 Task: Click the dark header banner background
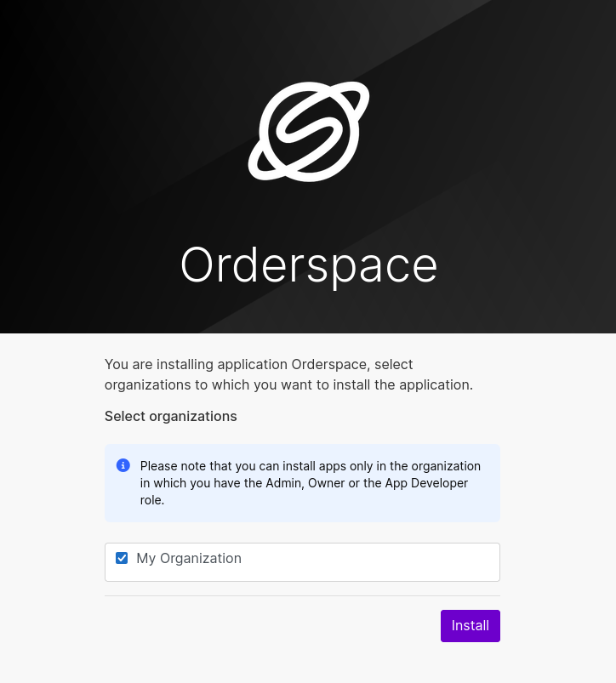coord(87,174)
